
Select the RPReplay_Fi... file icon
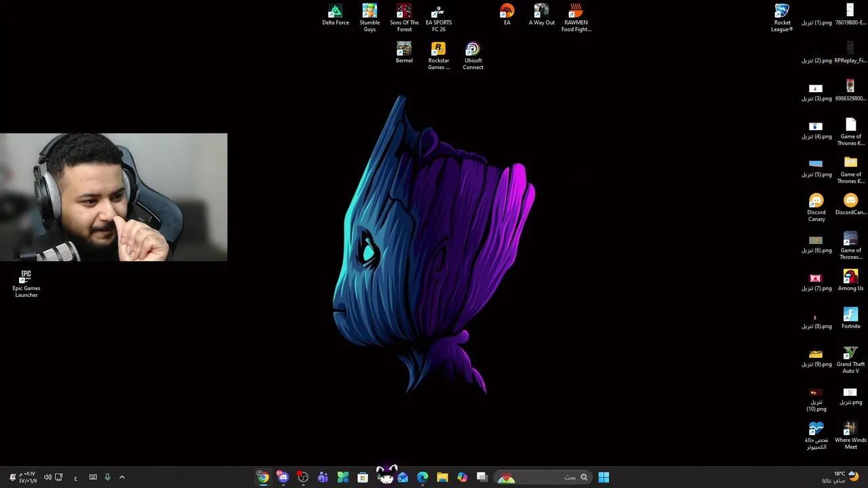pos(850,53)
